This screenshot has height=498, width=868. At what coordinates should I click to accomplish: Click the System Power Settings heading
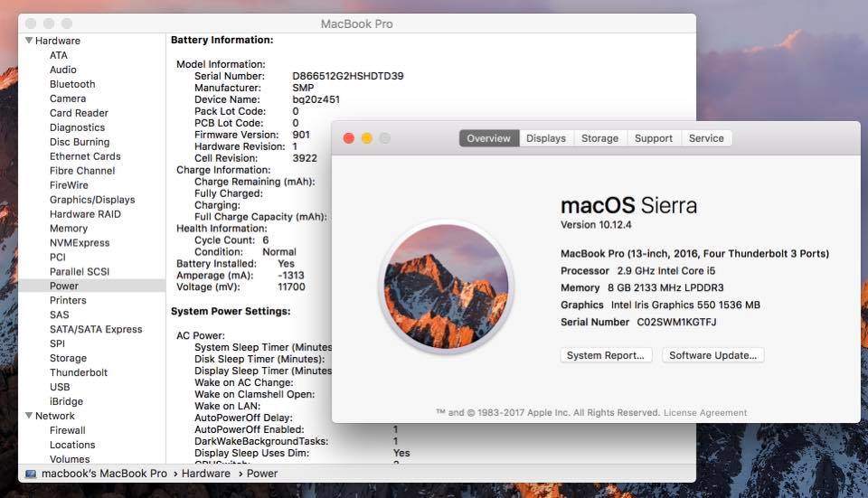point(231,311)
